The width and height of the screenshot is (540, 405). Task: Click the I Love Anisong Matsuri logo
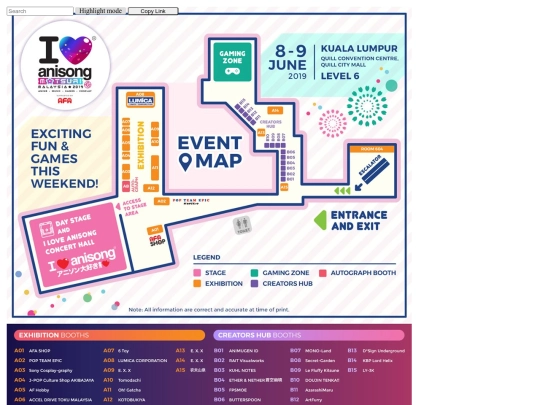pyautogui.click(x=65, y=65)
